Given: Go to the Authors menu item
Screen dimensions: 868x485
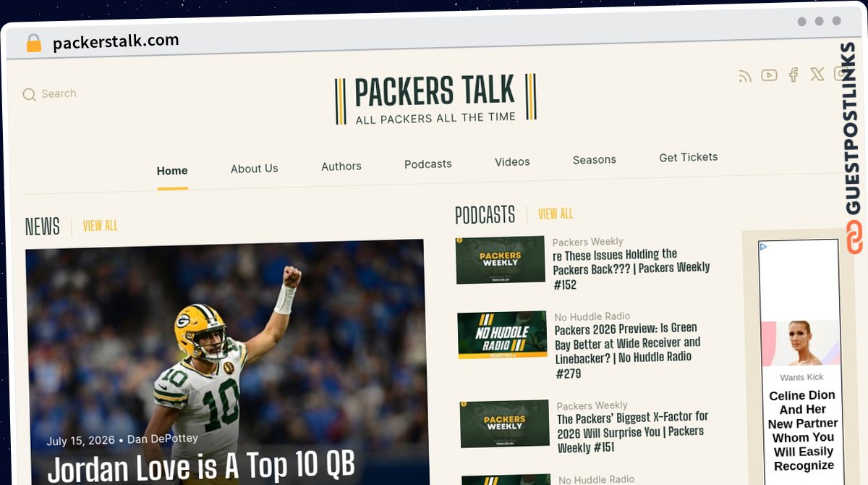Looking at the screenshot, I should (341, 166).
